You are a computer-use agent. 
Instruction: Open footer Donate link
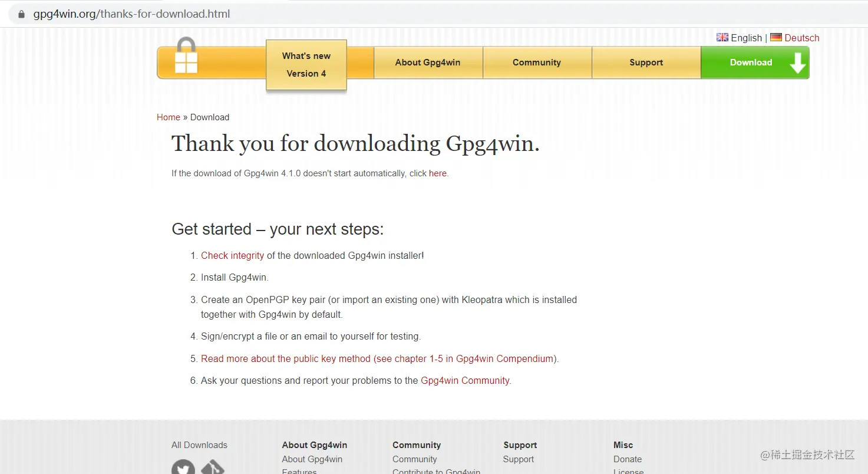click(628, 459)
